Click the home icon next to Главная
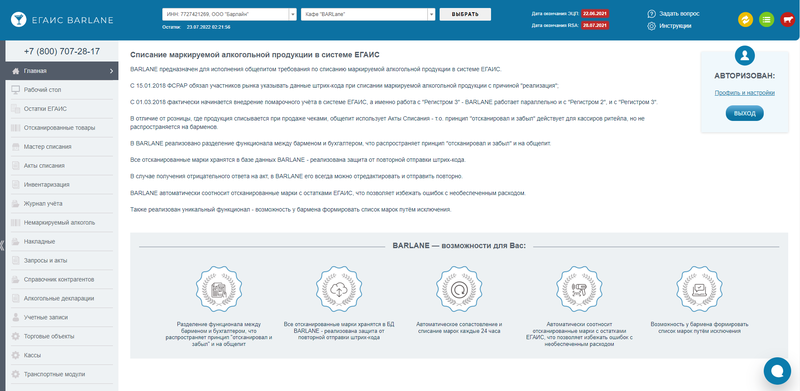 (x=15, y=71)
